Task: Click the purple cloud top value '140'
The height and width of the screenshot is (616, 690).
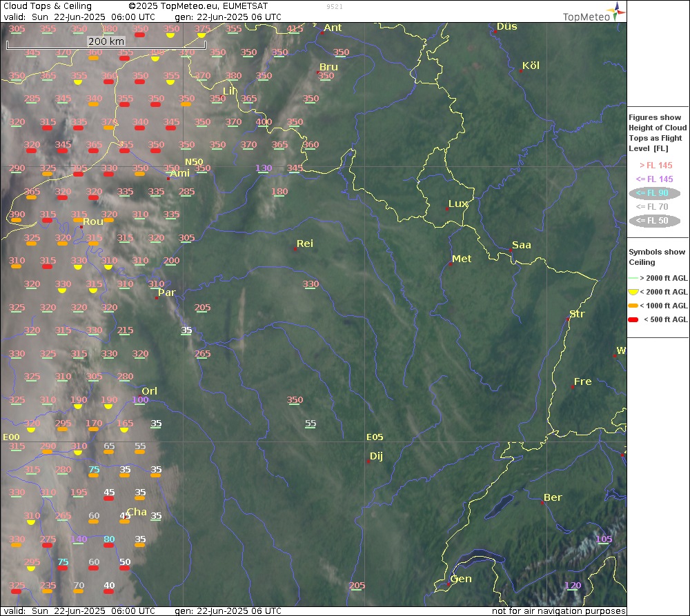Action: point(79,539)
